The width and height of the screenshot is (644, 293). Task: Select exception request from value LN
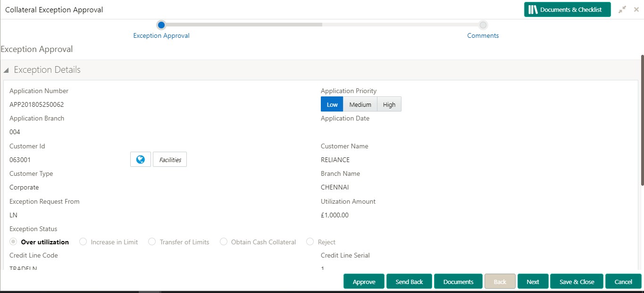13,215
